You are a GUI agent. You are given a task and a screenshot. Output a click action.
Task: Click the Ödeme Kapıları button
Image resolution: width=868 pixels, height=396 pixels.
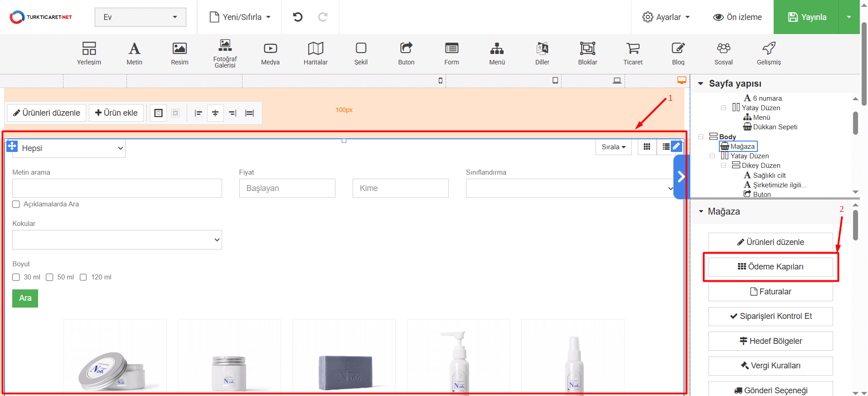point(771,267)
